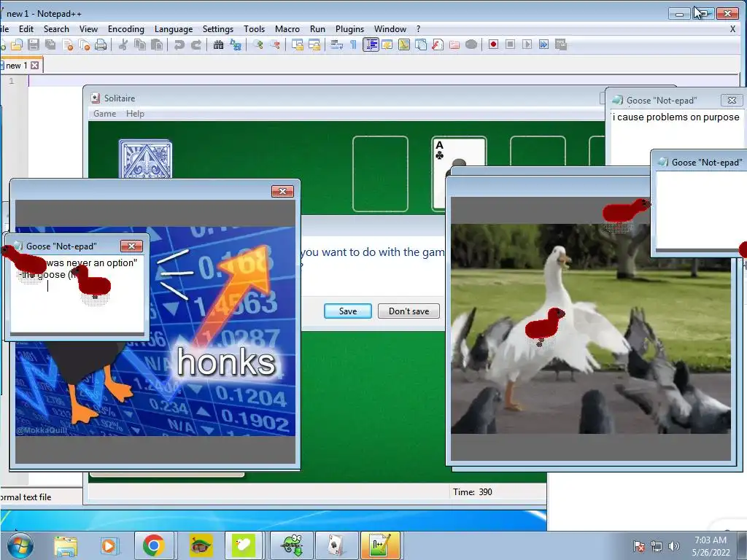Close the Goose Not-epad "never an option" window

(131, 246)
